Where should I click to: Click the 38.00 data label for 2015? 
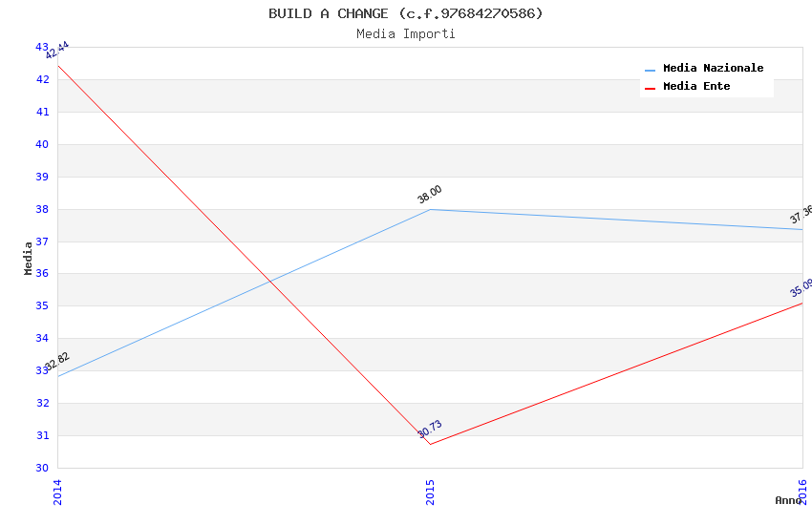[x=430, y=195]
